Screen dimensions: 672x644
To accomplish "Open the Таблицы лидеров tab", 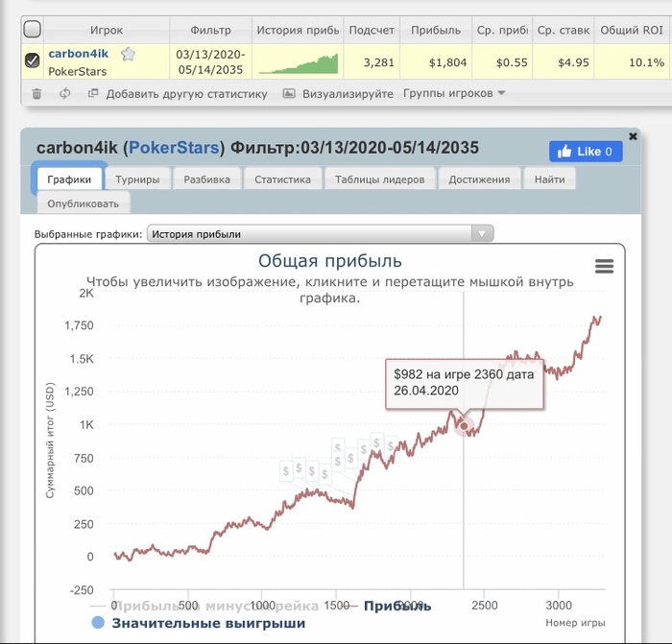I will click(380, 179).
